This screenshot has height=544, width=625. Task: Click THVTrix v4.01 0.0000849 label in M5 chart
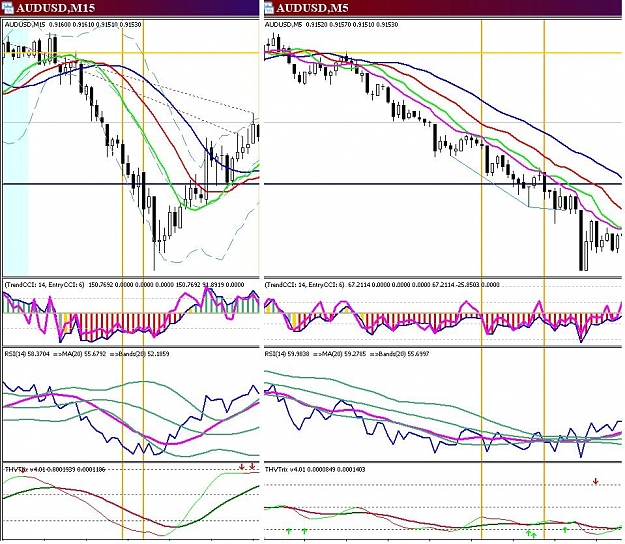click(315, 470)
